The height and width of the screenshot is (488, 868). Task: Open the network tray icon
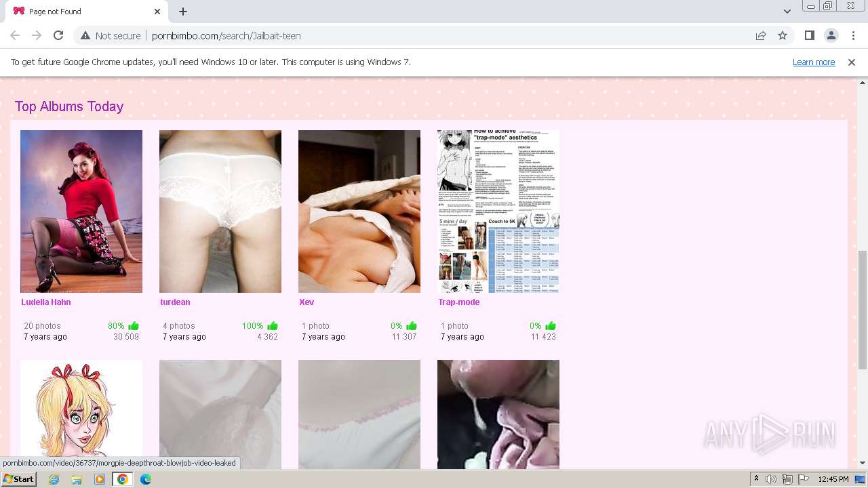[787, 479]
